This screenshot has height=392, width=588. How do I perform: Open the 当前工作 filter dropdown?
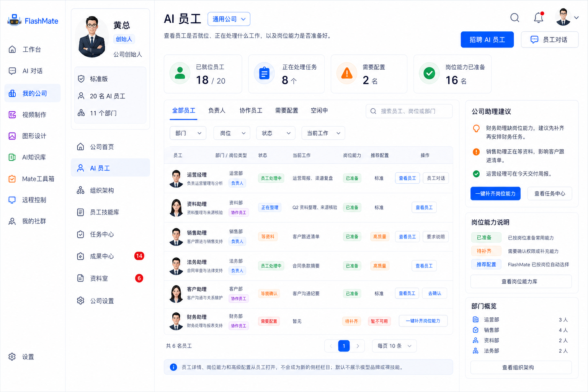point(323,133)
